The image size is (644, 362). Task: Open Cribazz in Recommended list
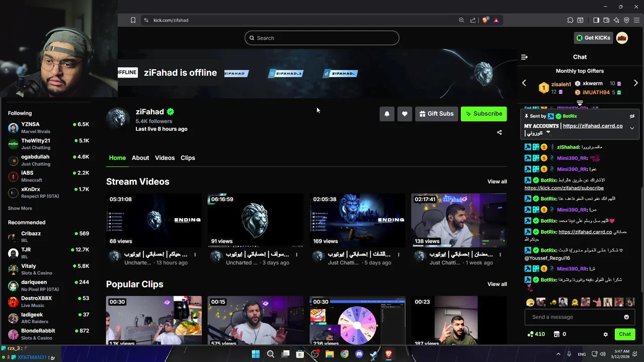pos(48,237)
